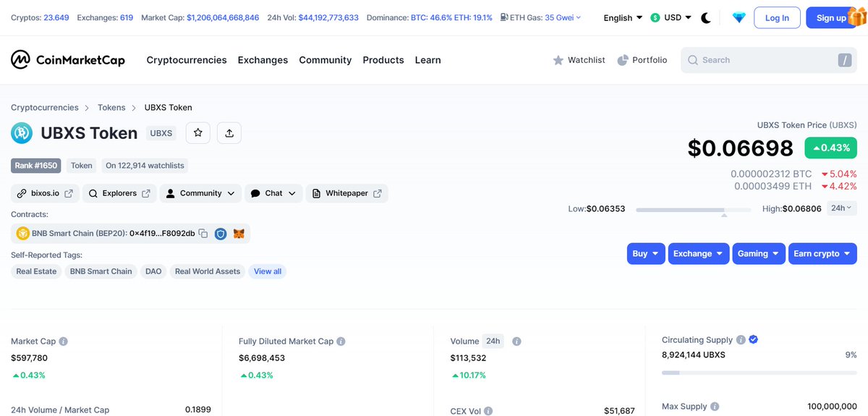This screenshot has width=868, height=416.
Task: Open the USD currency dropdown
Action: [671, 17]
